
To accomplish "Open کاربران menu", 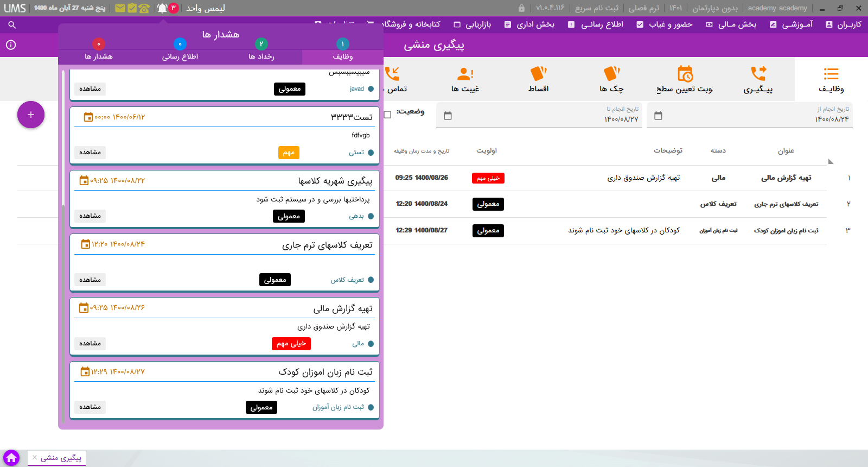I will click(x=844, y=24).
